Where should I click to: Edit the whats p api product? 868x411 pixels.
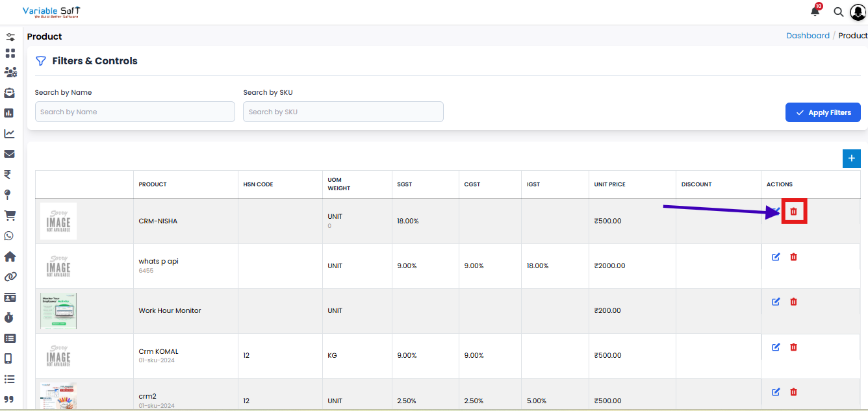pos(776,257)
